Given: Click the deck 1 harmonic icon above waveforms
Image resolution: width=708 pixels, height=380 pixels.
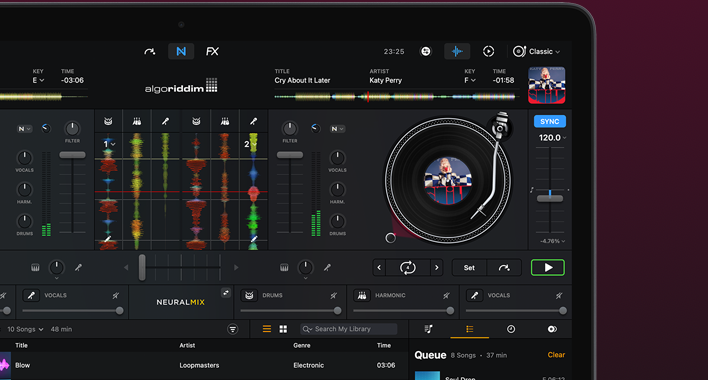Looking at the screenshot, I should [136, 121].
